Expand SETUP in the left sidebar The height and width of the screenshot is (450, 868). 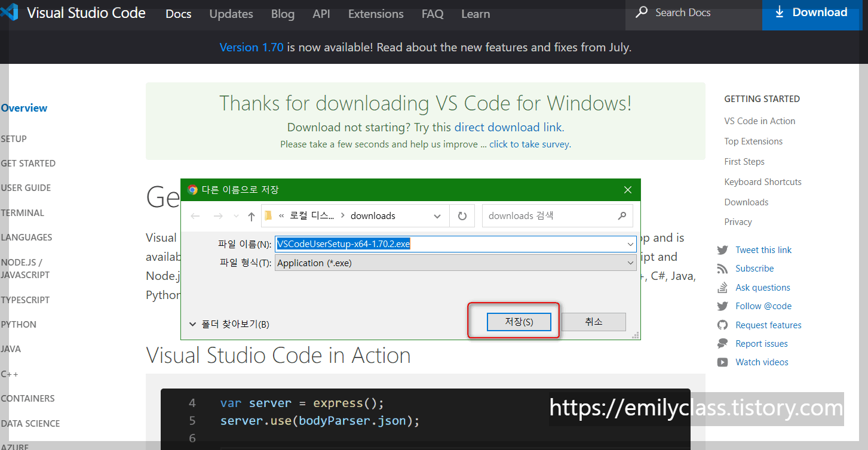click(14, 138)
